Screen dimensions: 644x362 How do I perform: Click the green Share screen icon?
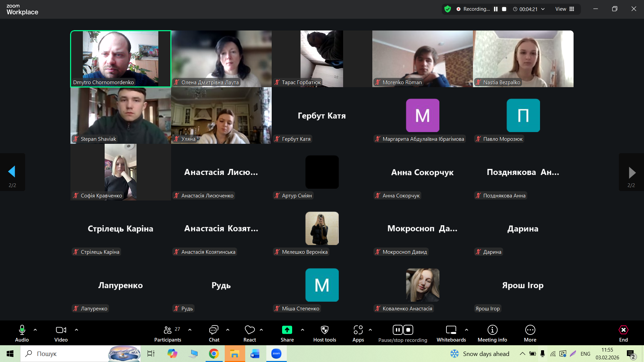point(287,330)
